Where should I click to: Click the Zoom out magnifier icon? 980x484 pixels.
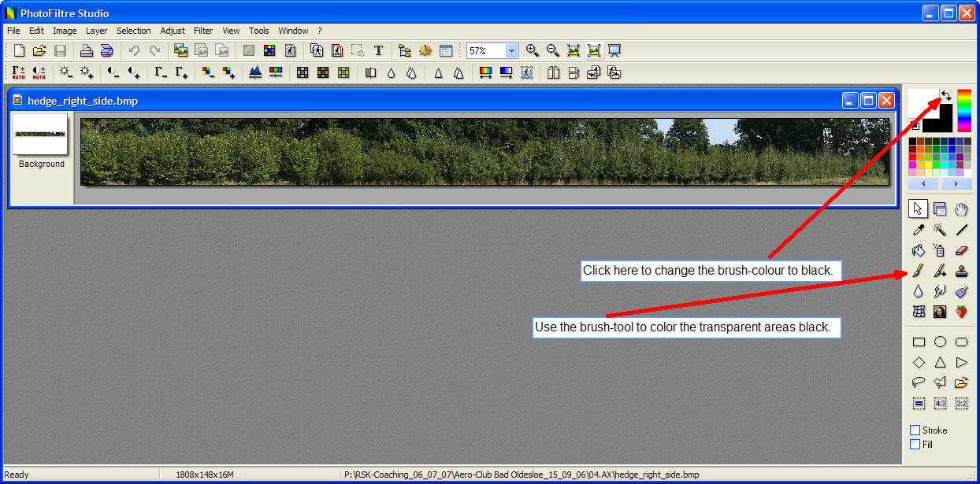(553, 50)
